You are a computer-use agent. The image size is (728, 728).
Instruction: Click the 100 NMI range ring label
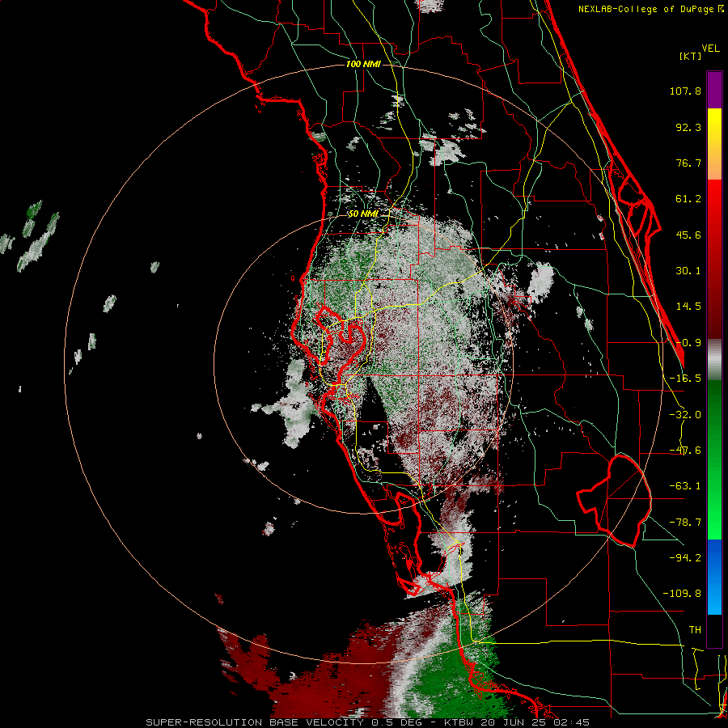(363, 64)
